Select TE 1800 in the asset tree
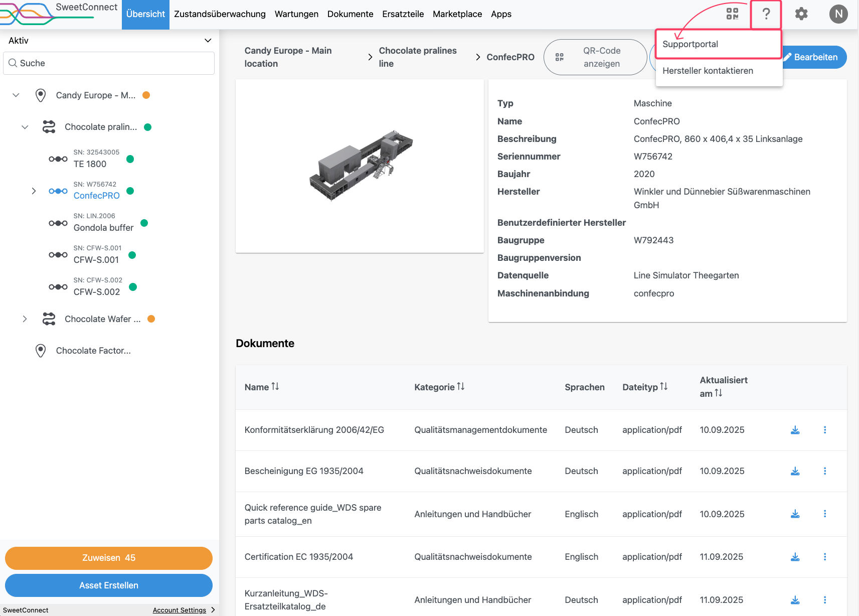The width and height of the screenshot is (859, 616). coord(90,164)
